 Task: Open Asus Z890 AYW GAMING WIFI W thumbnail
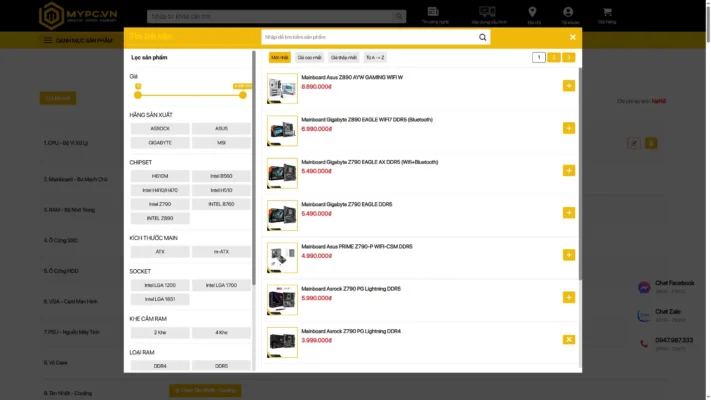point(282,88)
